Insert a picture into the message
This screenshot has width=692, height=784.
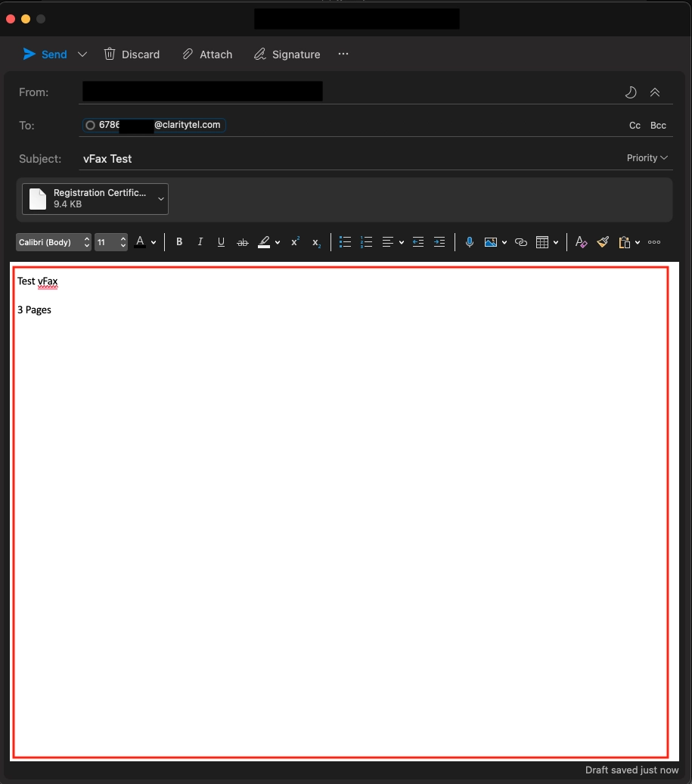pos(491,242)
